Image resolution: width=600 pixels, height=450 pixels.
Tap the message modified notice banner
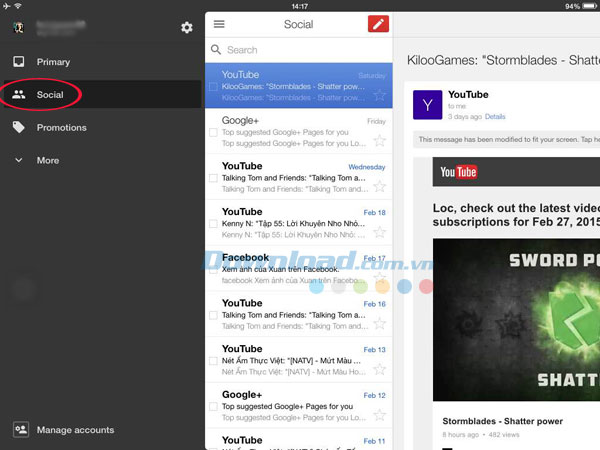coord(506,140)
